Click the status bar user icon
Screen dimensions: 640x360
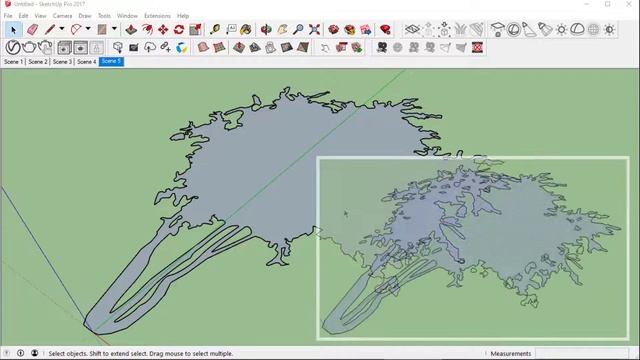35,353
